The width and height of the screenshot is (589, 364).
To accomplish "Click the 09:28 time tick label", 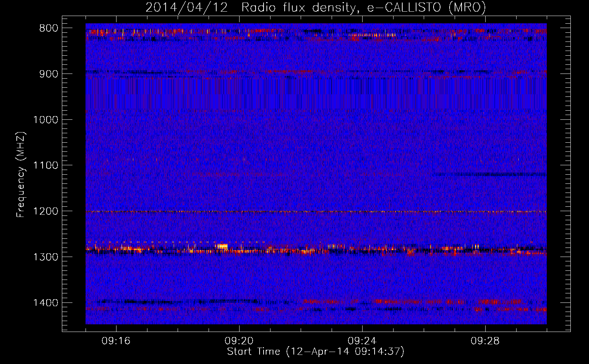I will (485, 341).
